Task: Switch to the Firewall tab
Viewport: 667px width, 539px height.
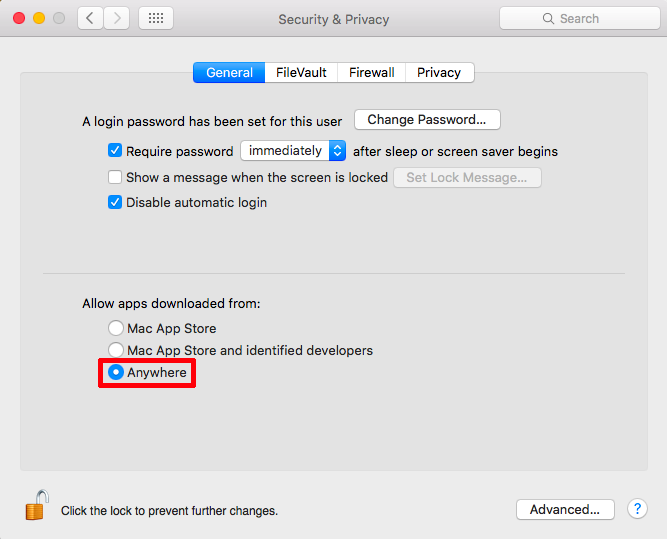Action: (371, 72)
